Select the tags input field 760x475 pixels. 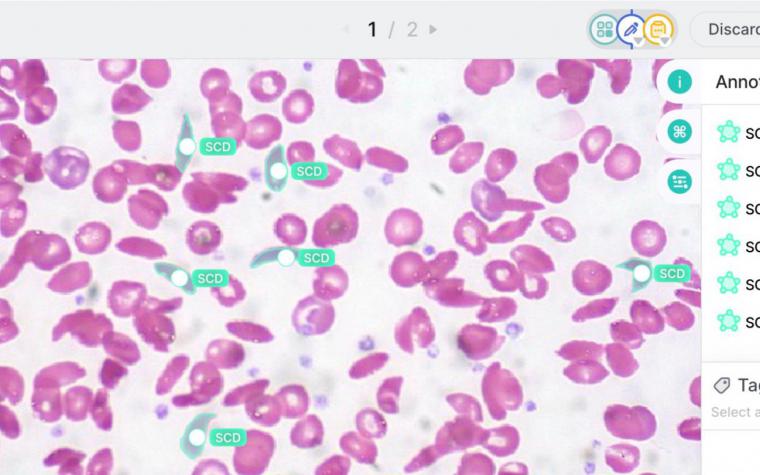click(x=735, y=412)
